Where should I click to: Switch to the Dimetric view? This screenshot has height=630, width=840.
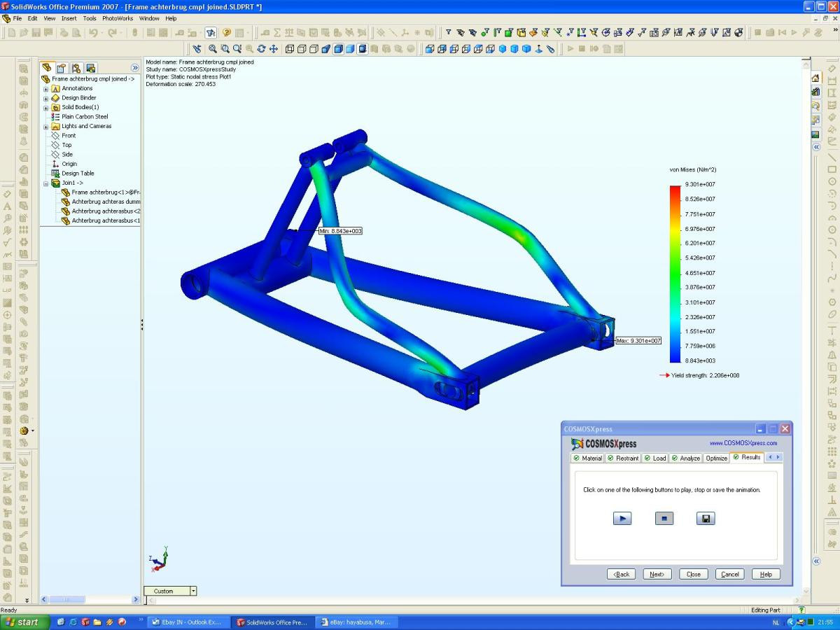coord(526,49)
